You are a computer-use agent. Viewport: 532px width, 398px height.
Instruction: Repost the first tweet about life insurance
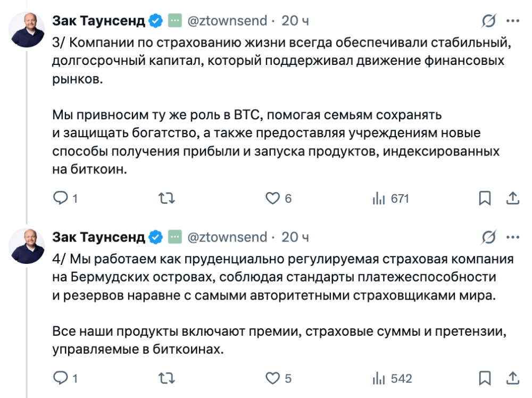167,198
